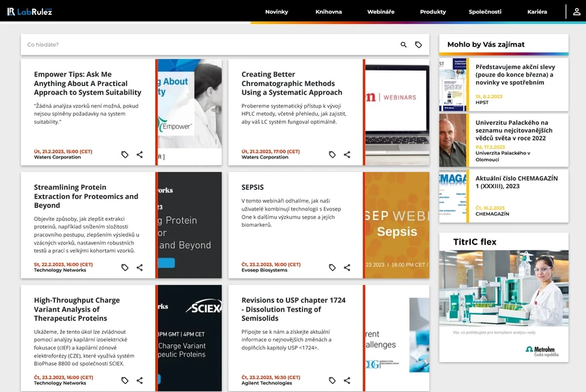Click the CHEMAGAZÍN cover thumbnail
586x392 pixels.
tap(453, 196)
